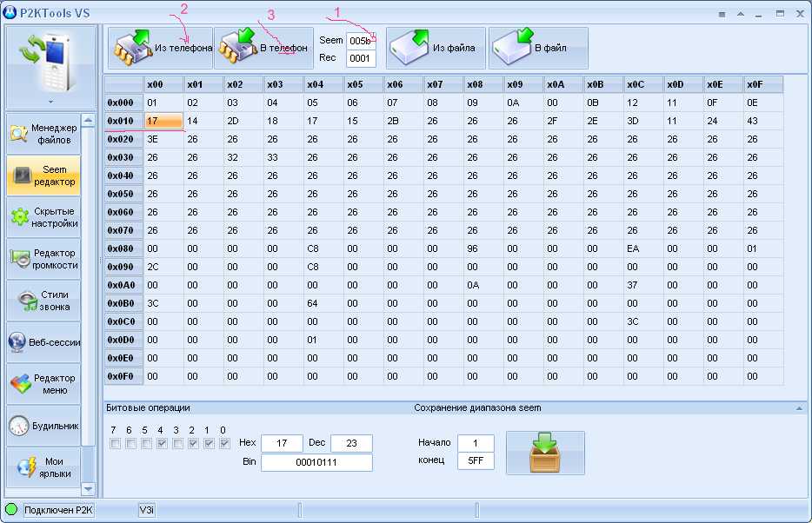The image size is (812, 523).
Task: Click sidebar scroll down arrow
Action: point(88,488)
